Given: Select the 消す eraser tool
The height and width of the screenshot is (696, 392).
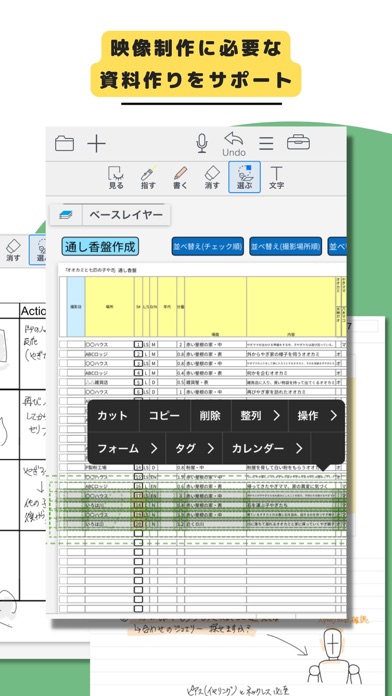Looking at the screenshot, I should pyautogui.click(x=212, y=178).
